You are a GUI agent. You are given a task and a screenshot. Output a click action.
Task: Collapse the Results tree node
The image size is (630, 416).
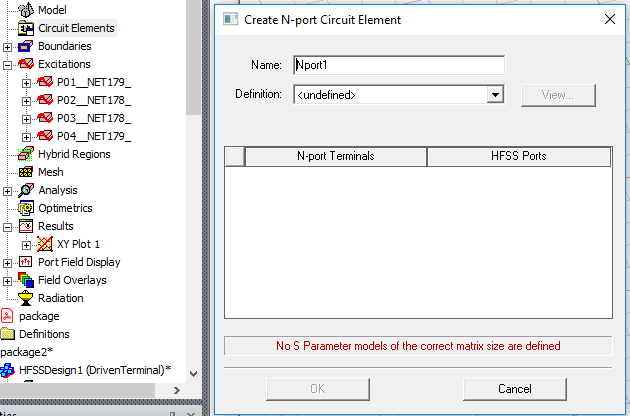(8, 226)
